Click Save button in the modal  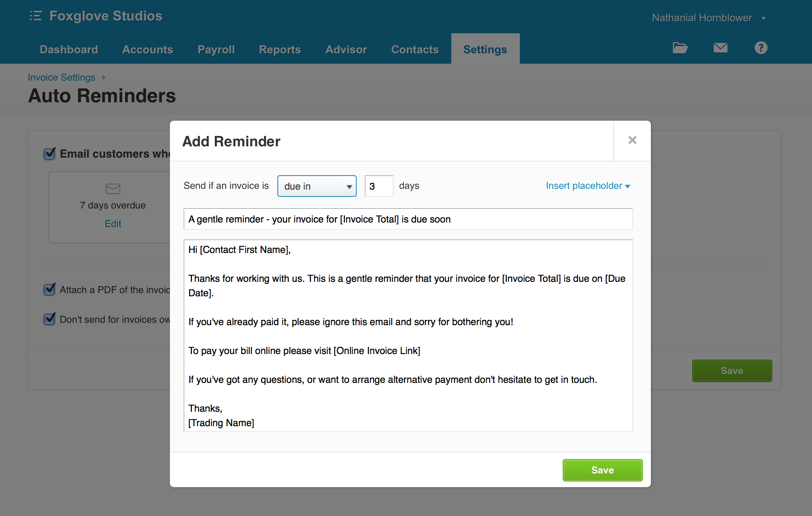(x=602, y=470)
